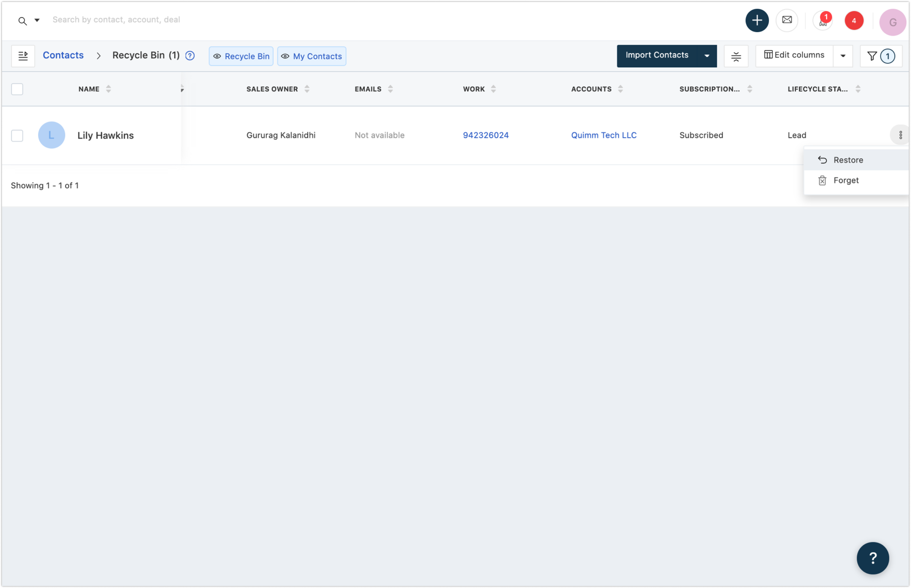
Task: Open the search type selector arrow
Action: (37, 20)
